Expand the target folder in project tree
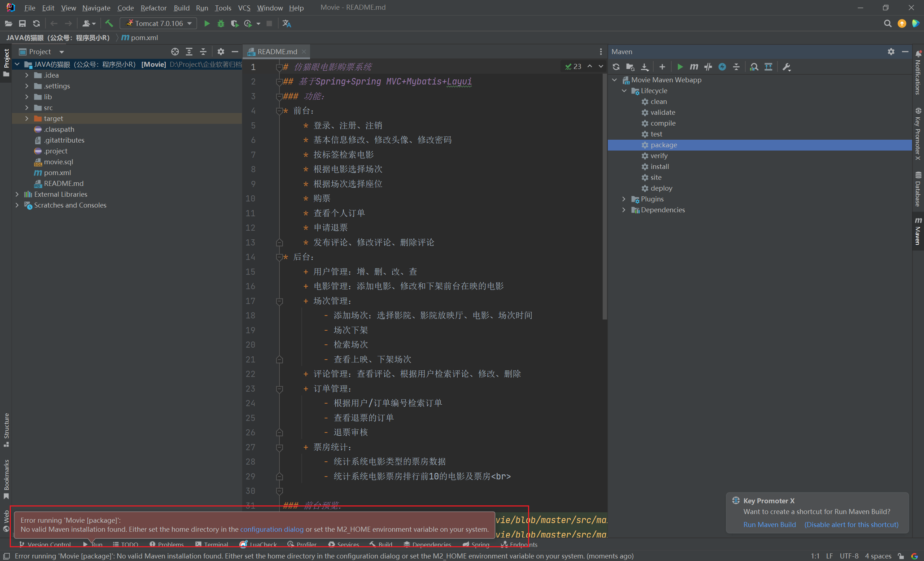 [x=26, y=118]
